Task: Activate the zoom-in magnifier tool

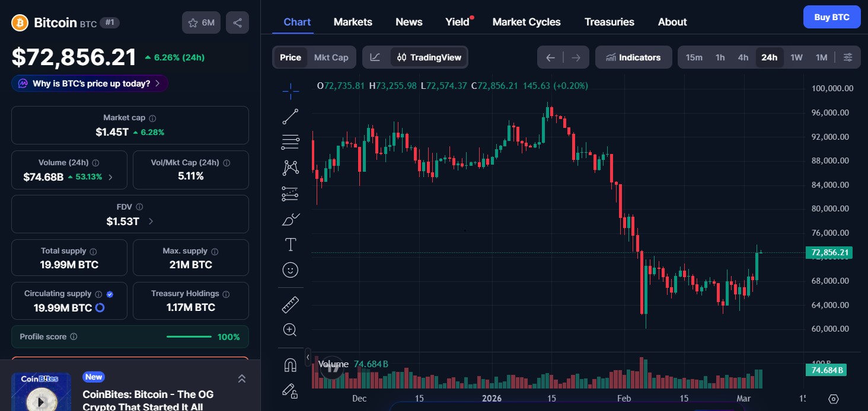Action: coord(290,329)
